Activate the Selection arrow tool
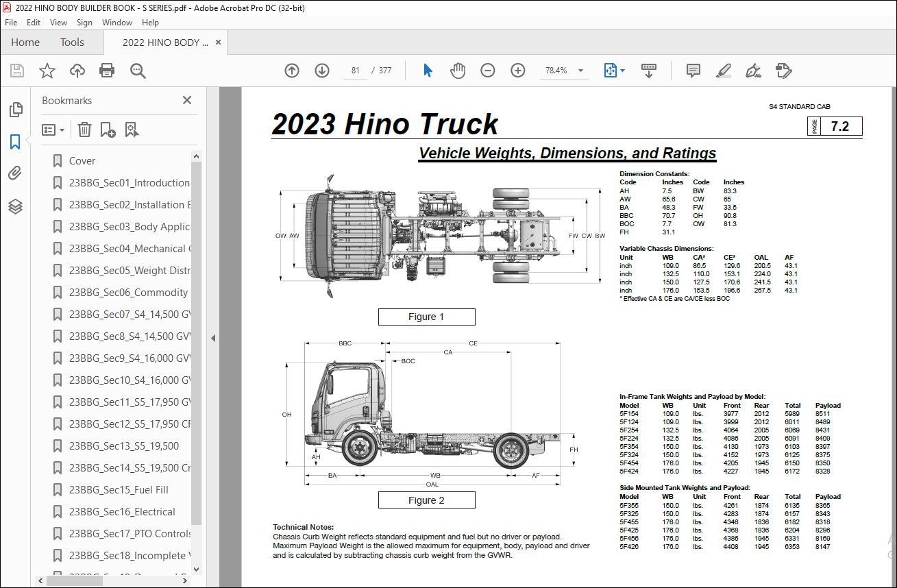The height and width of the screenshot is (588, 897). 428,71
